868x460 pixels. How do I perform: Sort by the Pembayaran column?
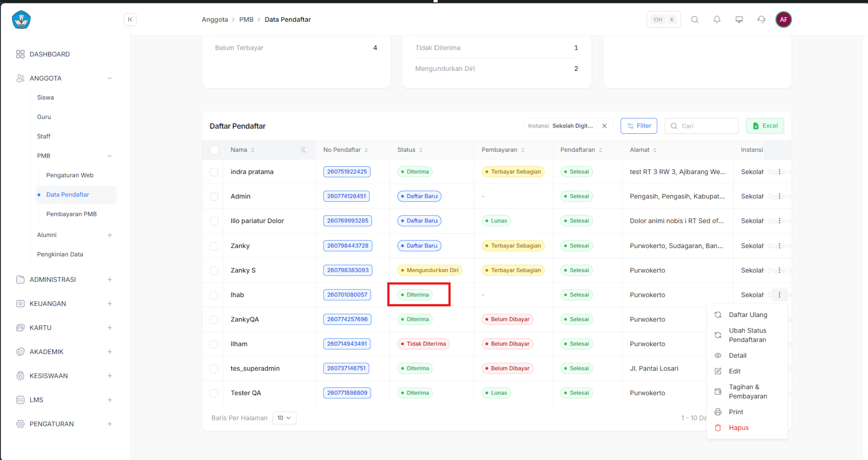coord(523,150)
